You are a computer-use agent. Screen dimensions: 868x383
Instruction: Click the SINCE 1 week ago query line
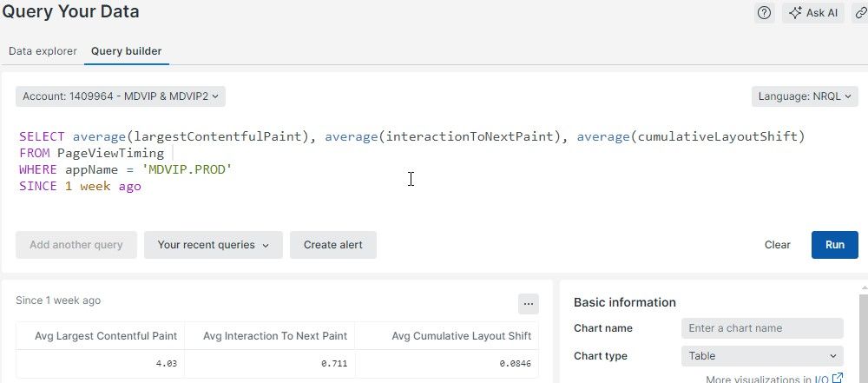tap(80, 186)
